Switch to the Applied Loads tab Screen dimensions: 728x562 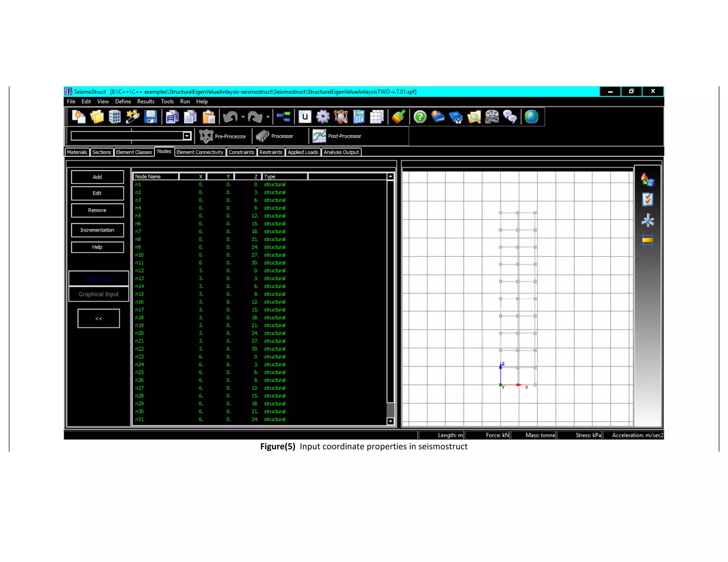tap(303, 152)
